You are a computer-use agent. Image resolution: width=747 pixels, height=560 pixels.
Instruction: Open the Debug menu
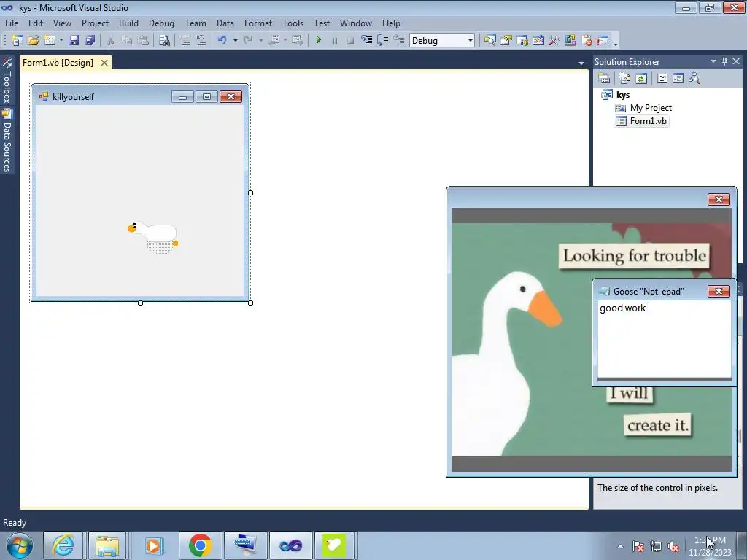(x=161, y=23)
